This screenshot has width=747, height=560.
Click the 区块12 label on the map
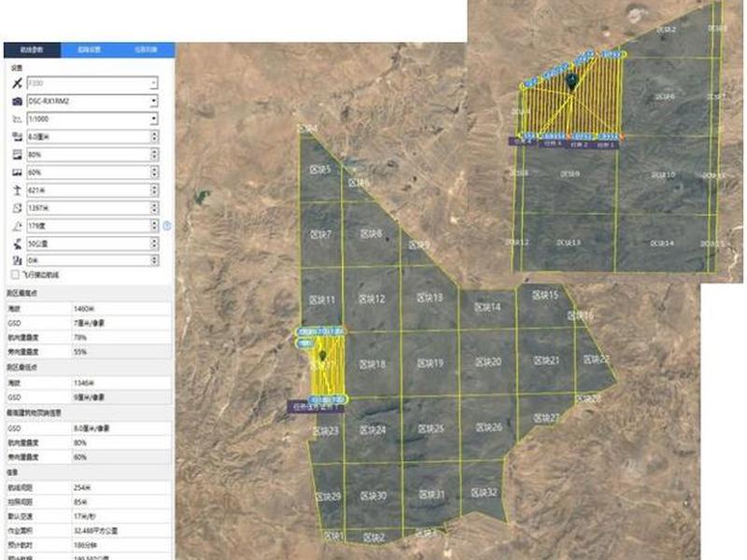click(x=372, y=299)
